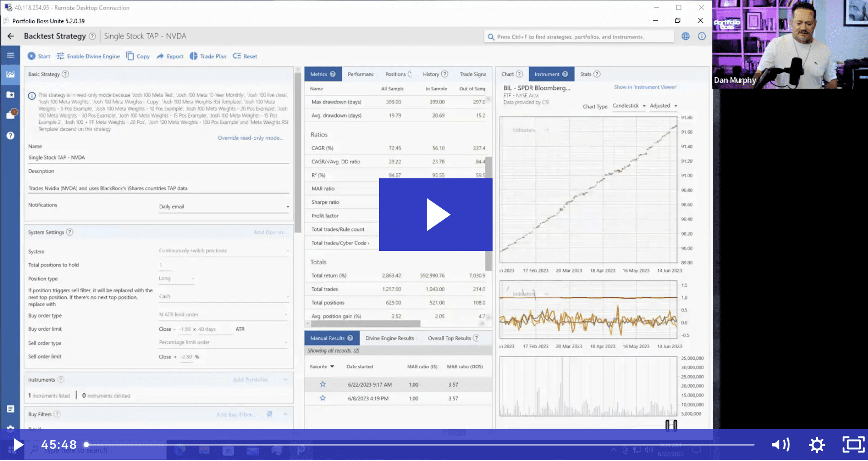Reset the strategy settings
Screen dimensions: 868x461
click(245, 56)
